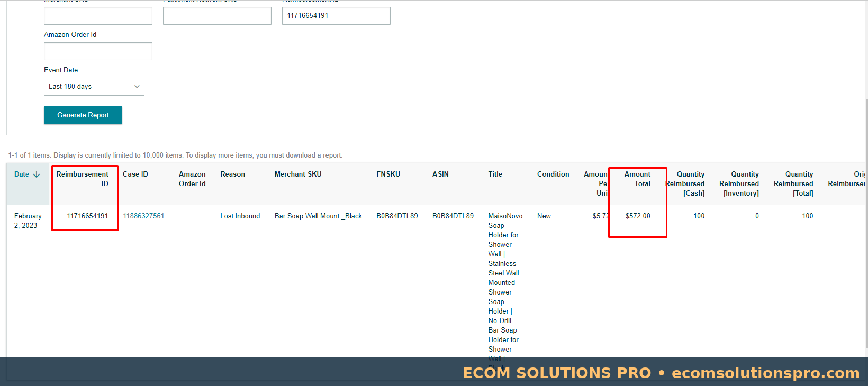This screenshot has height=386, width=868.
Task: Click the Event Date field label
Action: click(61, 70)
